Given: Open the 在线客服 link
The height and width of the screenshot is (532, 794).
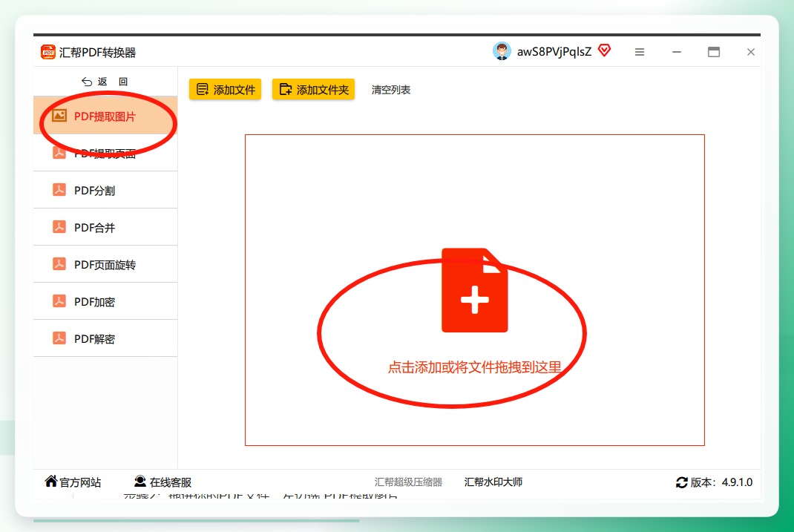Looking at the screenshot, I should 163,482.
